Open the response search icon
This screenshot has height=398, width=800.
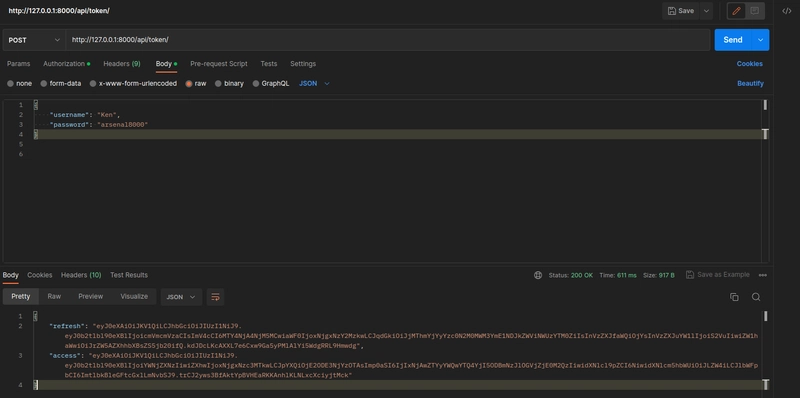click(x=756, y=297)
